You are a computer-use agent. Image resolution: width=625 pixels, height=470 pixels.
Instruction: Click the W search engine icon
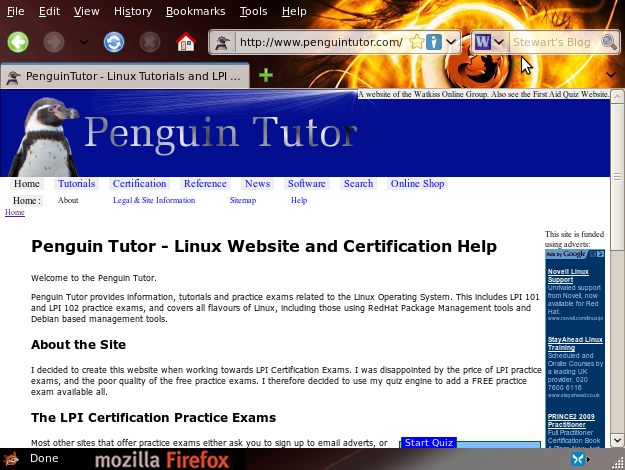(x=483, y=42)
